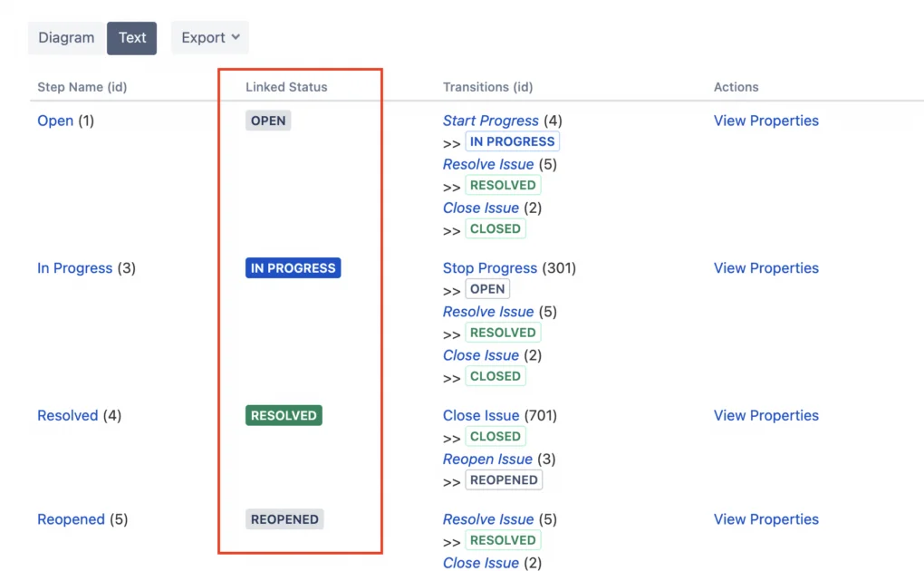Click RESOLVED target badge under Open step

[x=504, y=185]
